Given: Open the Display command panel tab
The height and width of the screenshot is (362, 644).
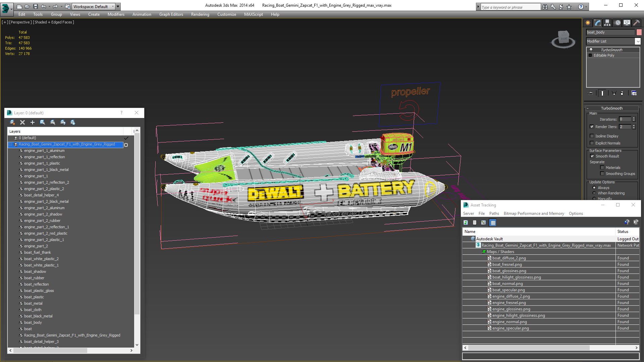Looking at the screenshot, I should (x=627, y=23).
